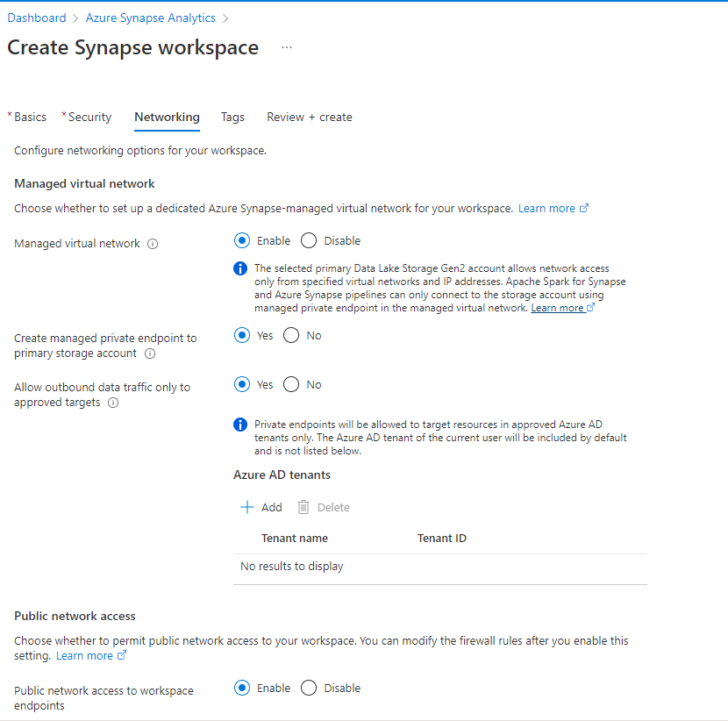Click the breadcrumb chevron after Dashboard
This screenshot has height=721, width=728.
pos(75,18)
